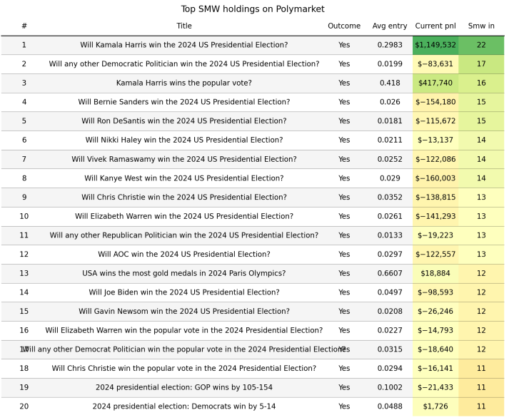Viewport: 509px width, 420px height.
Task: Click the $−154,180 pnl cell
Action: pyautogui.click(x=435, y=102)
